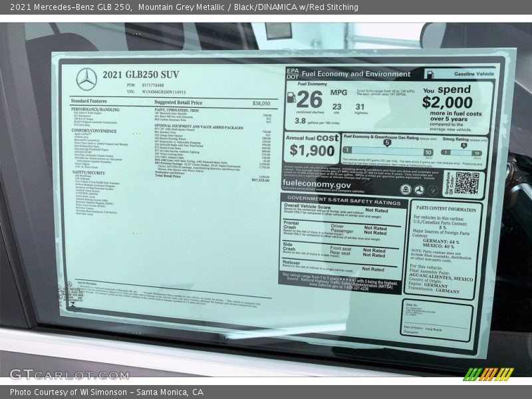Click 'OPTIONAL EQUIPMENT AND VALUE ADDED PACKAGES' heading
532x399 pixels.
pyautogui.click(x=199, y=127)
